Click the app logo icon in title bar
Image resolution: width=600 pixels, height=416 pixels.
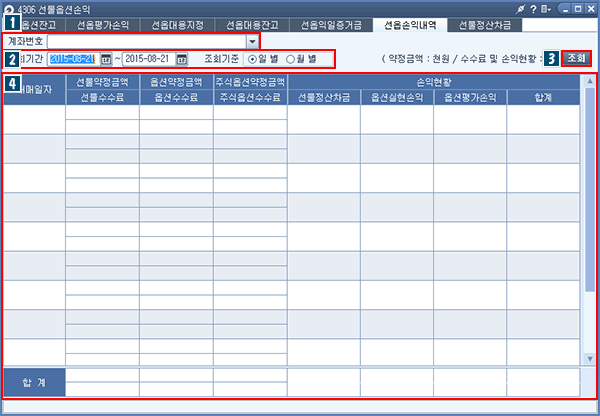point(9,9)
